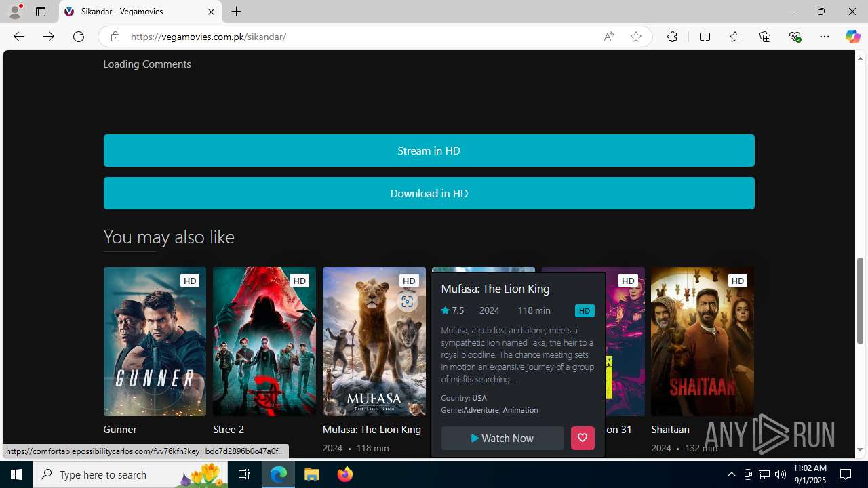
Task: Open Browser essentials
Action: click(x=795, y=37)
